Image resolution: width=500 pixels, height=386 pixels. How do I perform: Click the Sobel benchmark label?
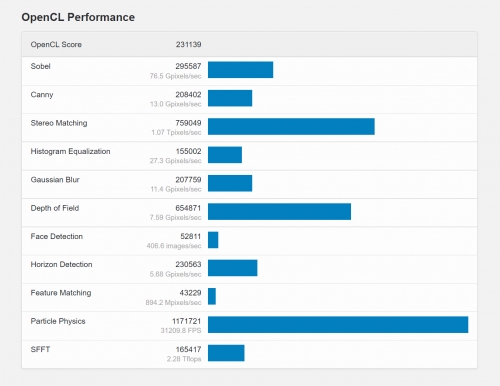pos(40,66)
